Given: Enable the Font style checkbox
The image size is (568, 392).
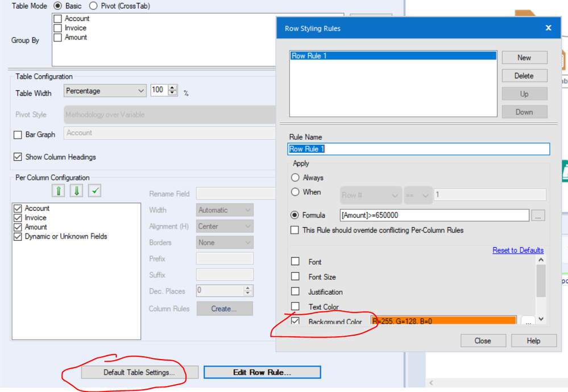Looking at the screenshot, I should [x=295, y=261].
